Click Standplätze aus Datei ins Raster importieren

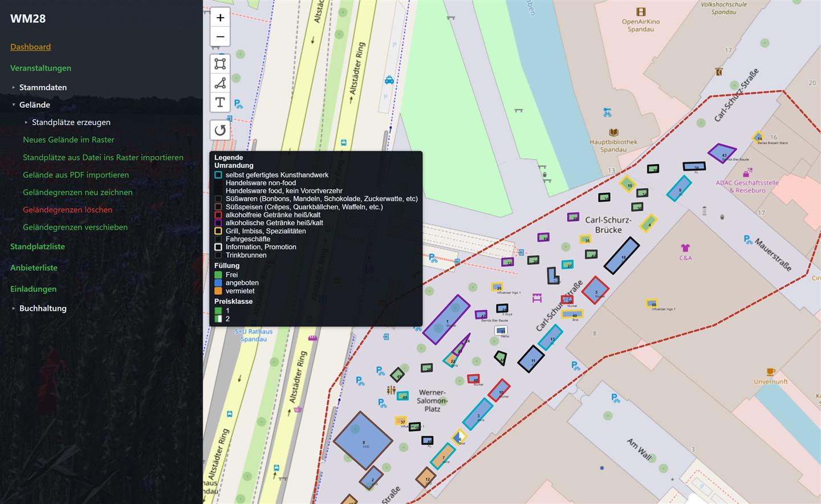coord(103,157)
